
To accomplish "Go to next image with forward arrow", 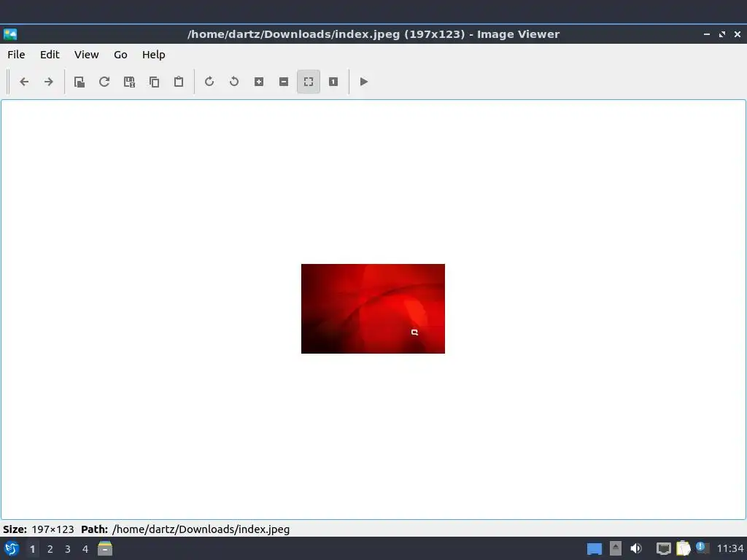I will (x=49, y=82).
